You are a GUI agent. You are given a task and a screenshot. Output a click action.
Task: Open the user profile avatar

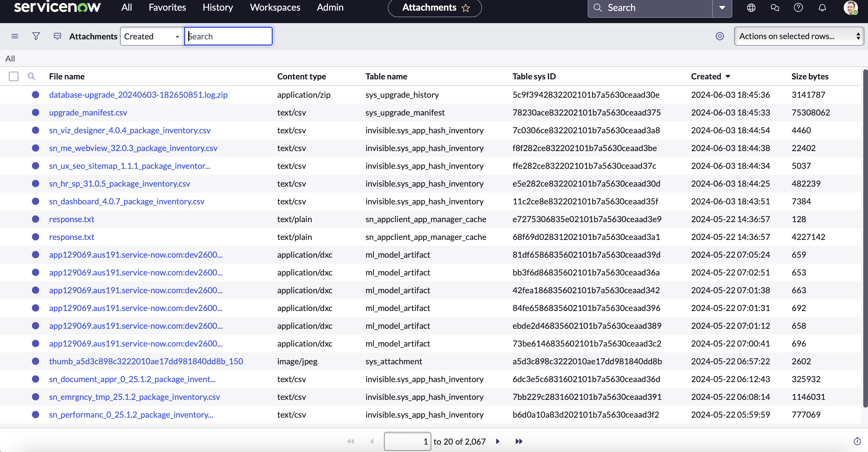[x=851, y=7]
